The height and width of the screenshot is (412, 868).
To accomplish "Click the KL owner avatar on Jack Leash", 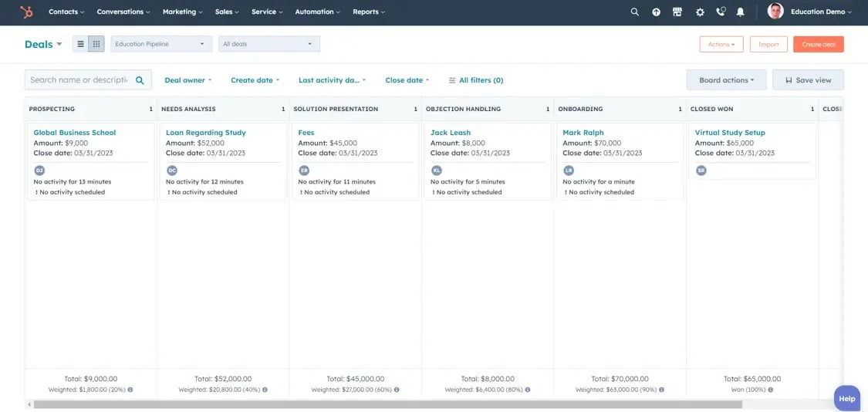I will 436,171.
